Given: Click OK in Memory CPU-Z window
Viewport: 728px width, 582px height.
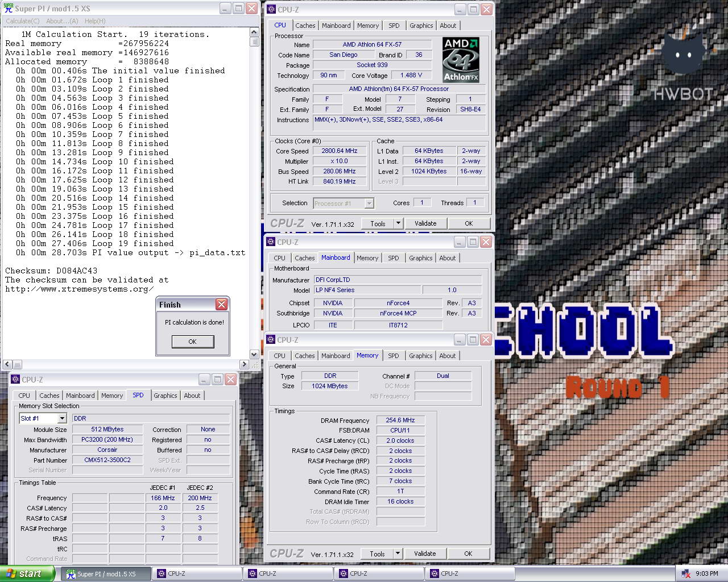Looking at the screenshot, I should [468, 554].
